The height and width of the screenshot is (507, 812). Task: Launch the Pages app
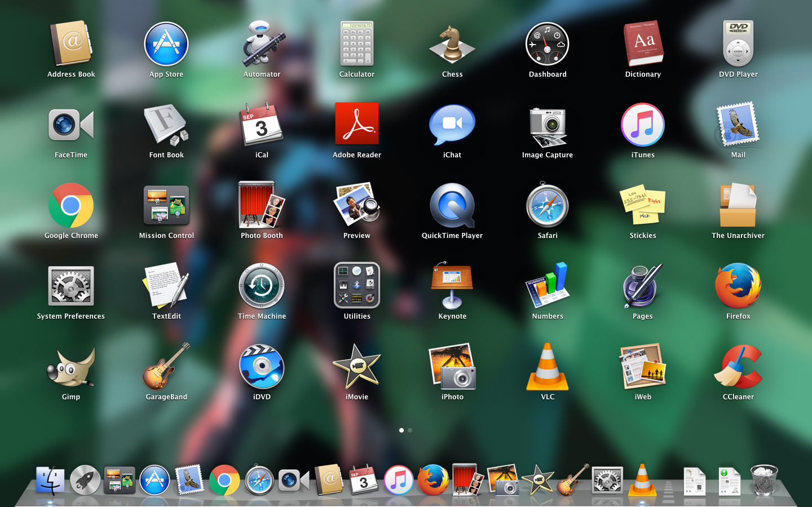pos(643,286)
